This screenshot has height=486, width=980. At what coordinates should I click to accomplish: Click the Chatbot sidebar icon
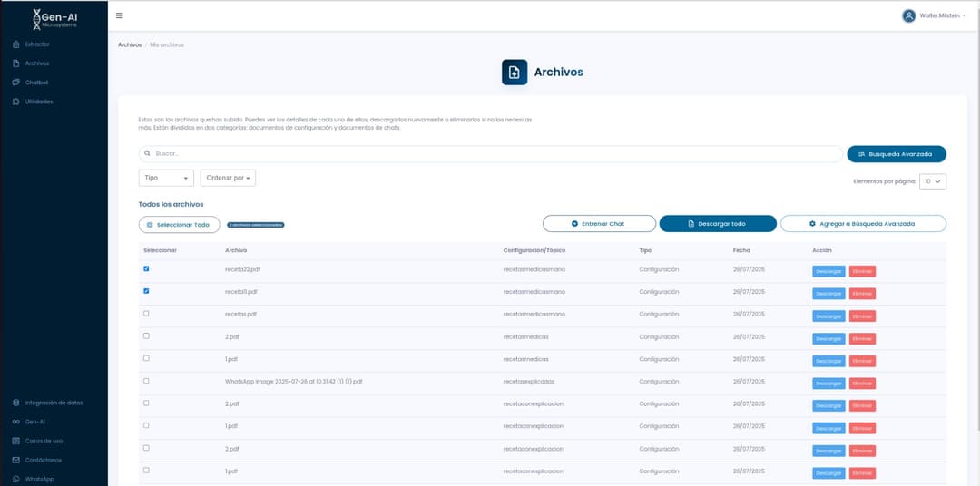coord(15,83)
